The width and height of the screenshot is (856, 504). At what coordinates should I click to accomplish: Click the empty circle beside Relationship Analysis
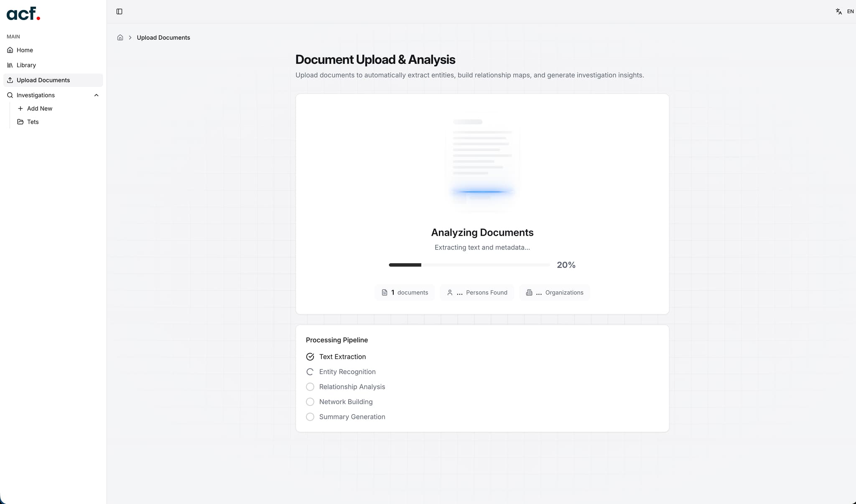tap(310, 387)
